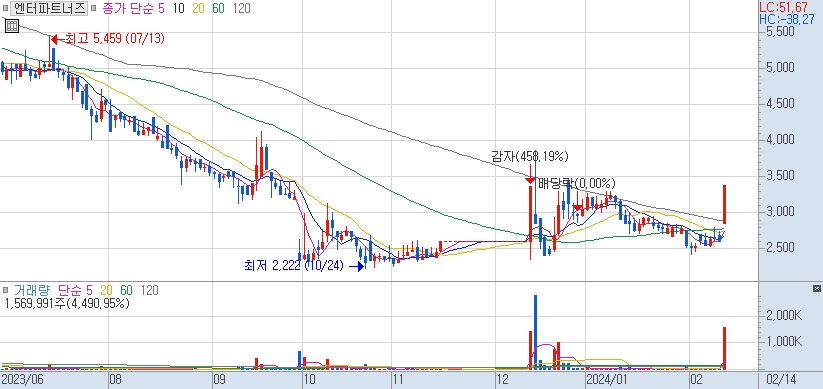
Task: Click the 감자(458.19%) annotation text
Action: [530, 156]
